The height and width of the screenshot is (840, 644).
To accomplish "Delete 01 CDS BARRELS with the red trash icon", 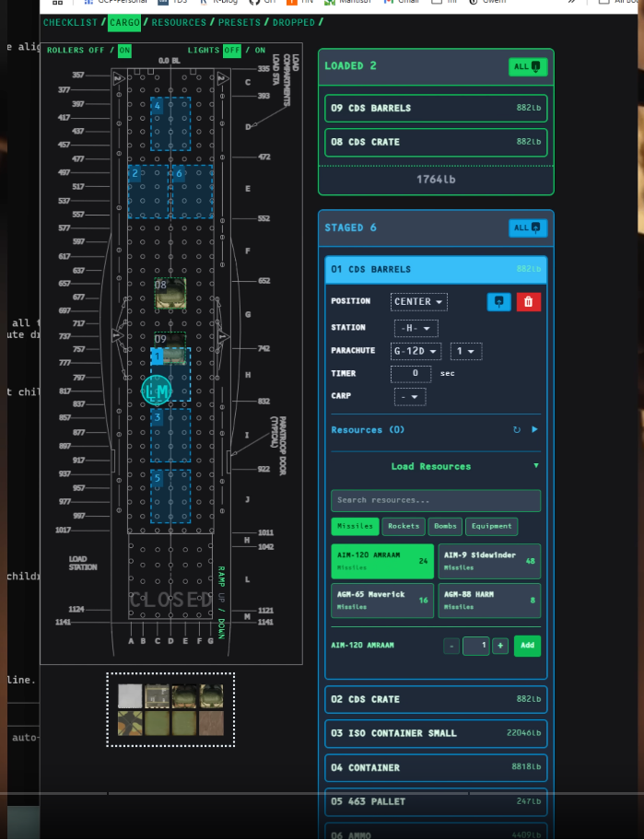I will pos(528,301).
